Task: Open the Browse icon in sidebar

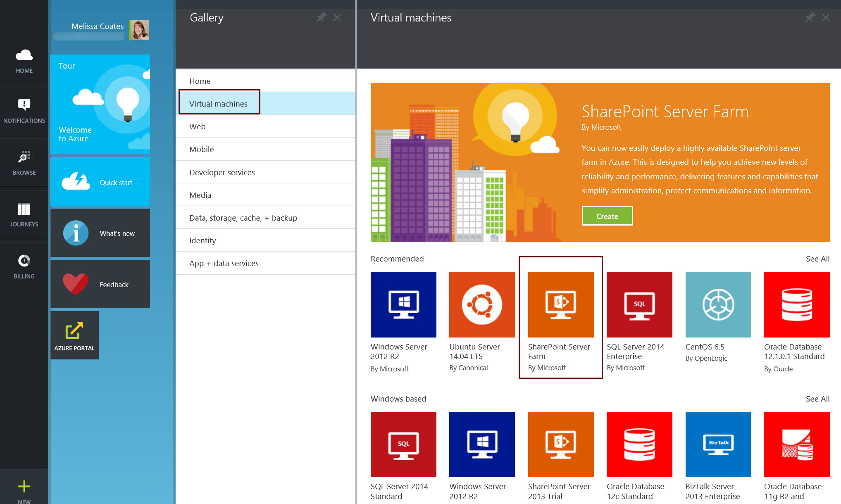Action: [x=24, y=157]
